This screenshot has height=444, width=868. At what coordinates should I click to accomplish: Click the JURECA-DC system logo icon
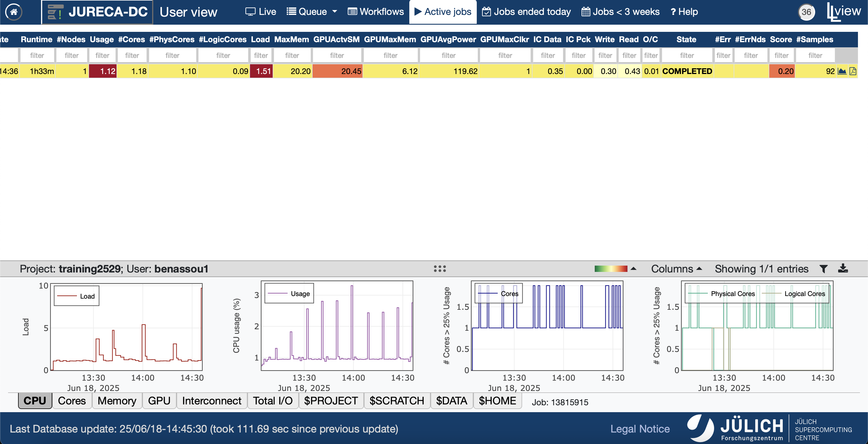coord(55,12)
